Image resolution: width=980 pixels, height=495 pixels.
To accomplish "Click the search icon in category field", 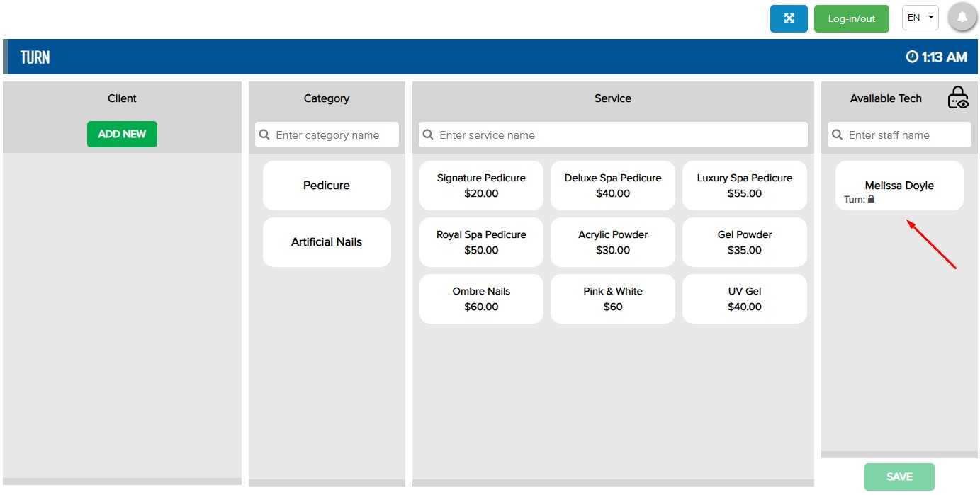I will (265, 135).
